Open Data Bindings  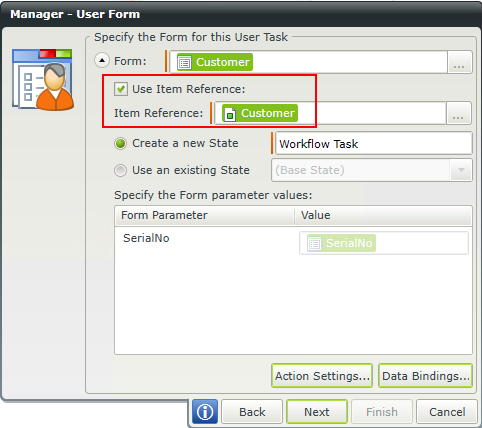click(426, 376)
